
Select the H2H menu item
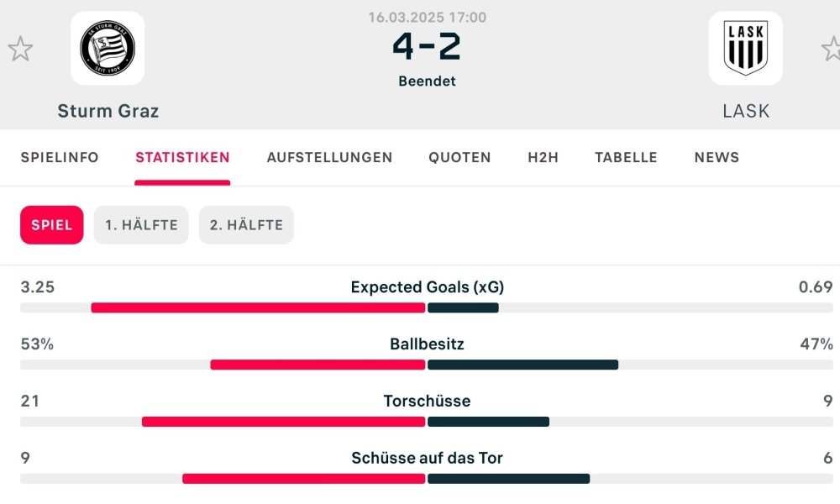coord(542,157)
